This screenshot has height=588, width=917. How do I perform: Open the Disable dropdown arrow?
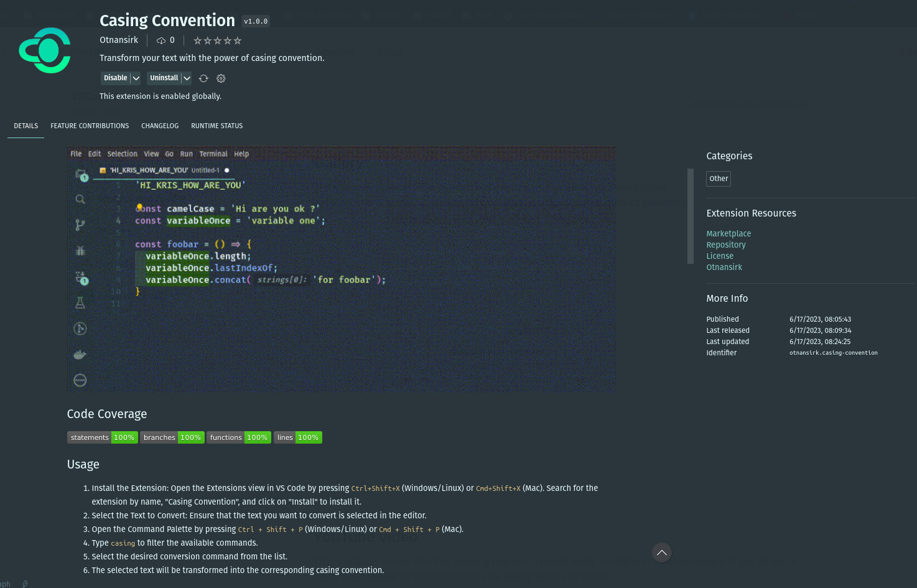coord(136,78)
